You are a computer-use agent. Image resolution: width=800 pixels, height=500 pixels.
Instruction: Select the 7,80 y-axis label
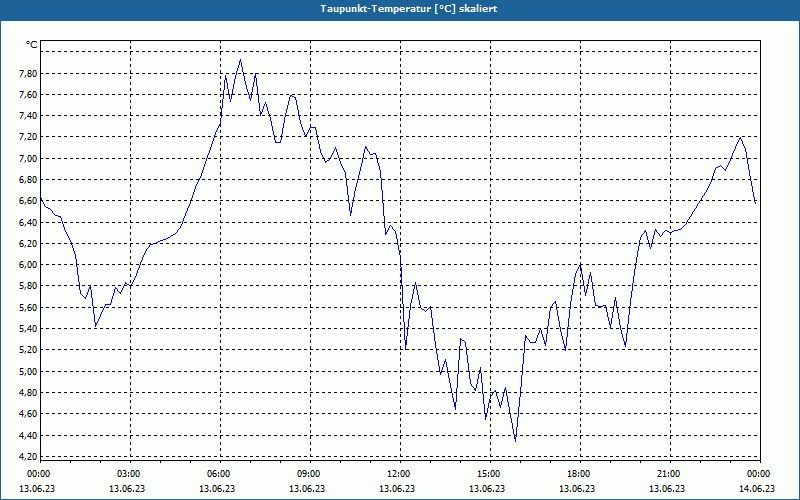tap(28, 73)
